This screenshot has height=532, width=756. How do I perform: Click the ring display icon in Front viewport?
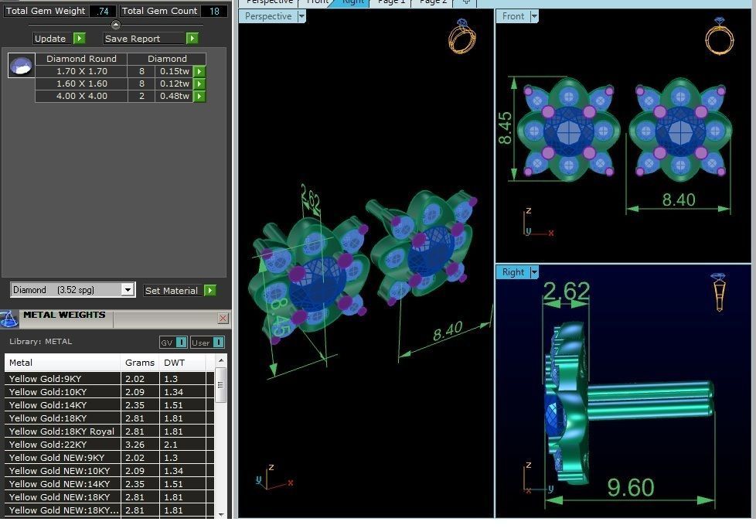[x=720, y=36]
